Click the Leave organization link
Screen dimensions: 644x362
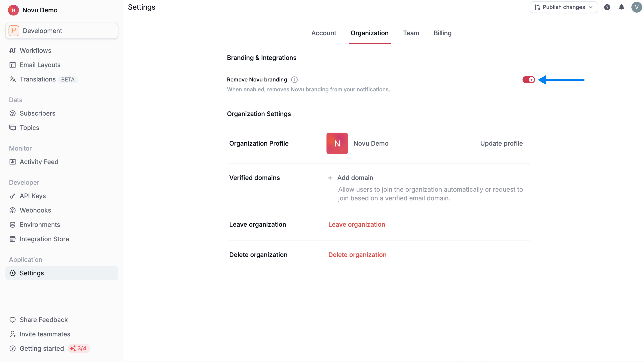[357, 224]
